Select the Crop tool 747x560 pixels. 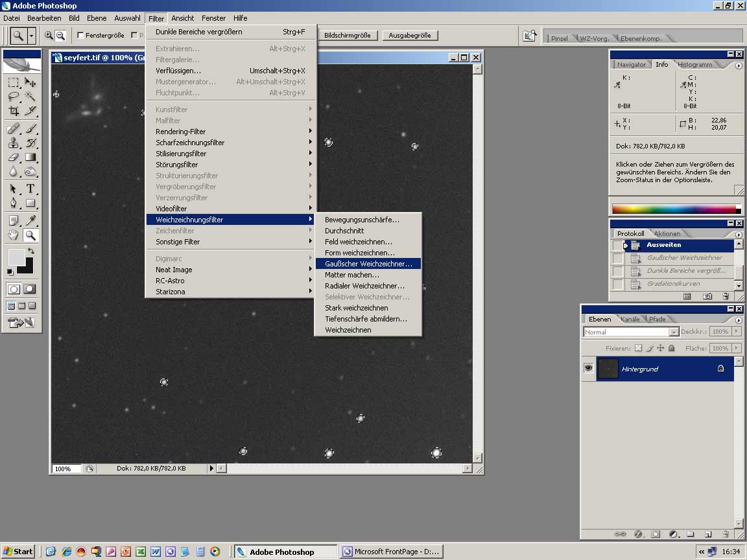(14, 111)
